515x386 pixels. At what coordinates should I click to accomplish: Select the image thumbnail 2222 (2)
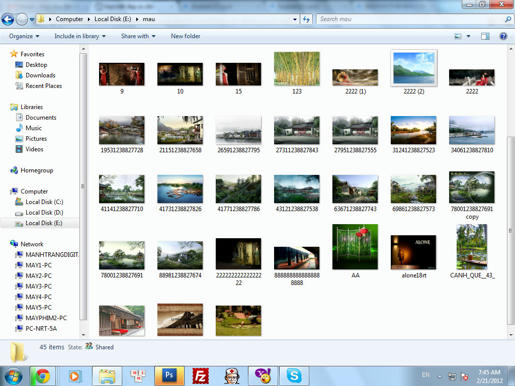(414, 68)
